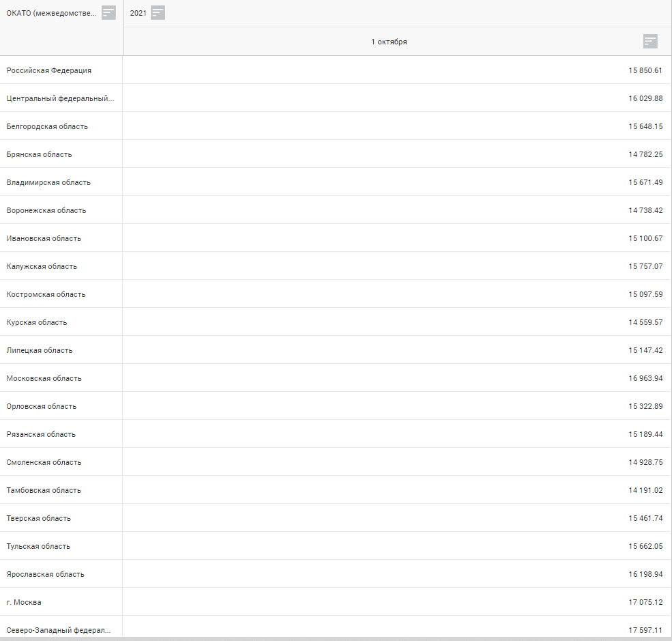The height and width of the screenshot is (641, 672).
Task: Select the ОКАТО column header label
Action: click(x=51, y=13)
